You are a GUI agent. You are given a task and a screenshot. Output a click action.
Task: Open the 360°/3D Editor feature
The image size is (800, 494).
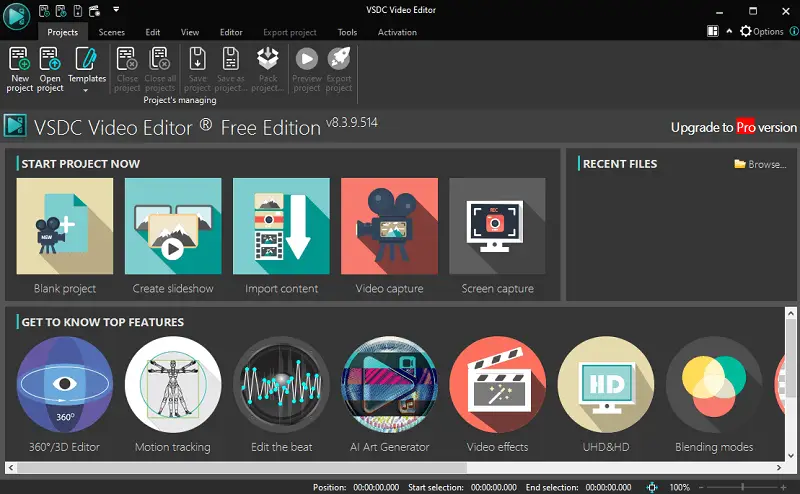point(65,384)
